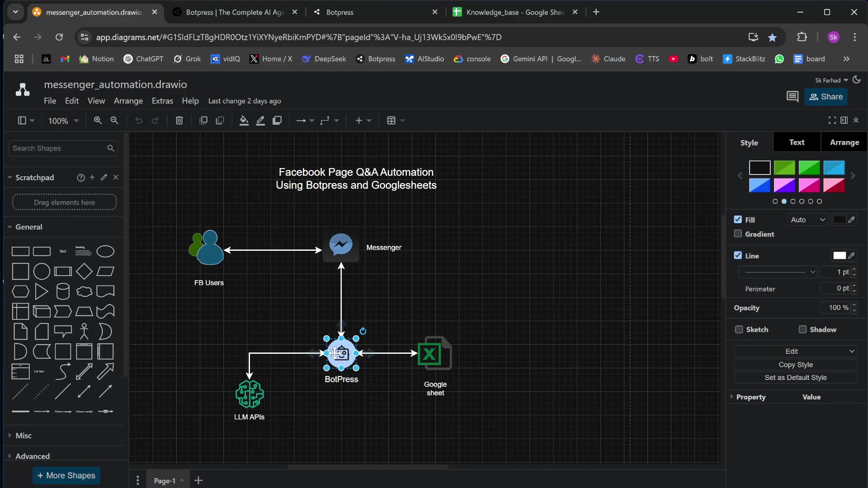Open the Fill Auto dropdown
The width and height of the screenshot is (868, 488).
click(807, 220)
